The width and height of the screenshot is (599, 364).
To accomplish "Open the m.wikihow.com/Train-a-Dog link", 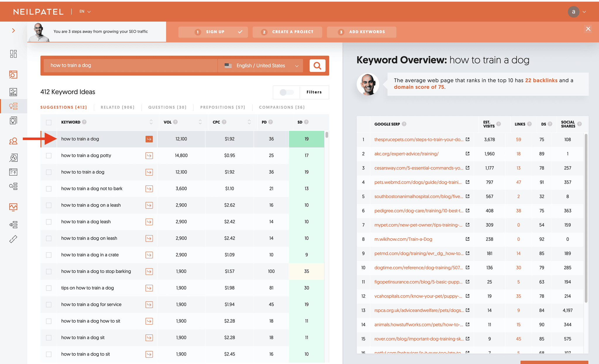I will click(x=403, y=239).
